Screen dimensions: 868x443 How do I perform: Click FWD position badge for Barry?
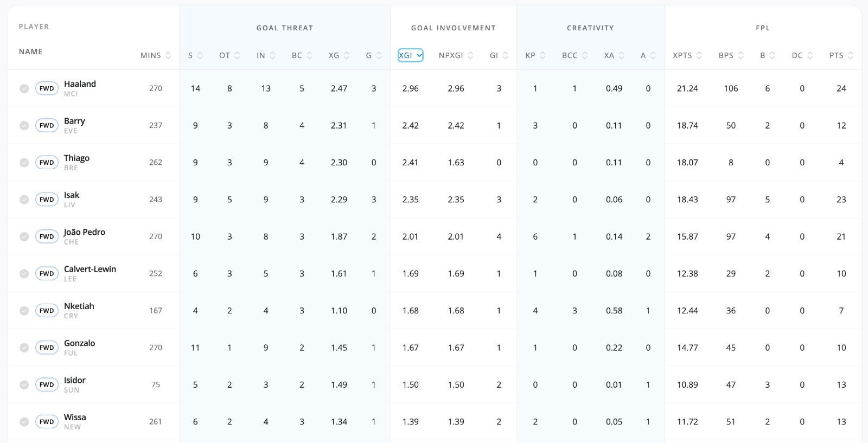47,125
